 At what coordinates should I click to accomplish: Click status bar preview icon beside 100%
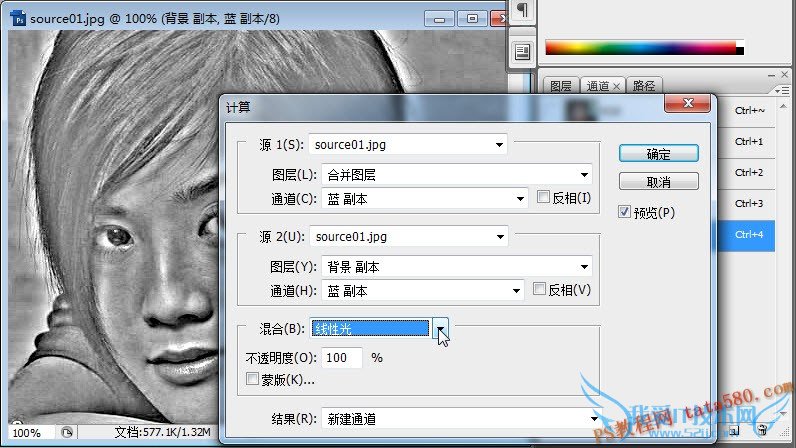pos(67,432)
